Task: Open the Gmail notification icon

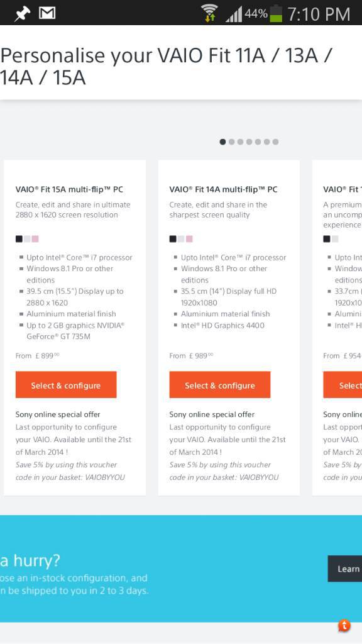Action: (x=47, y=14)
